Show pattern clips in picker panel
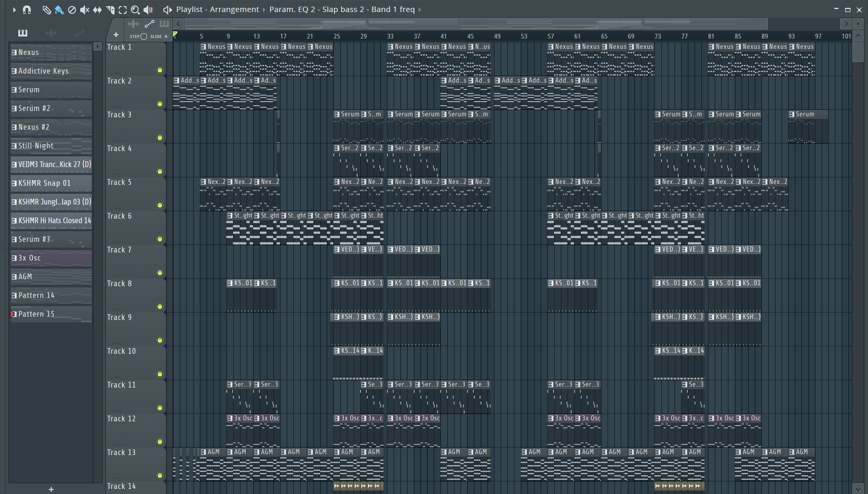868x494 pixels. 23,33
